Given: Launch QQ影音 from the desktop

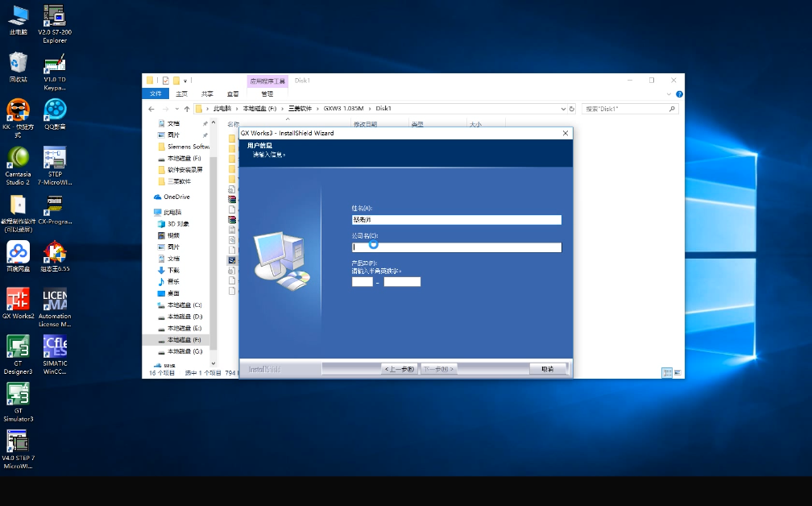Looking at the screenshot, I should (x=55, y=114).
